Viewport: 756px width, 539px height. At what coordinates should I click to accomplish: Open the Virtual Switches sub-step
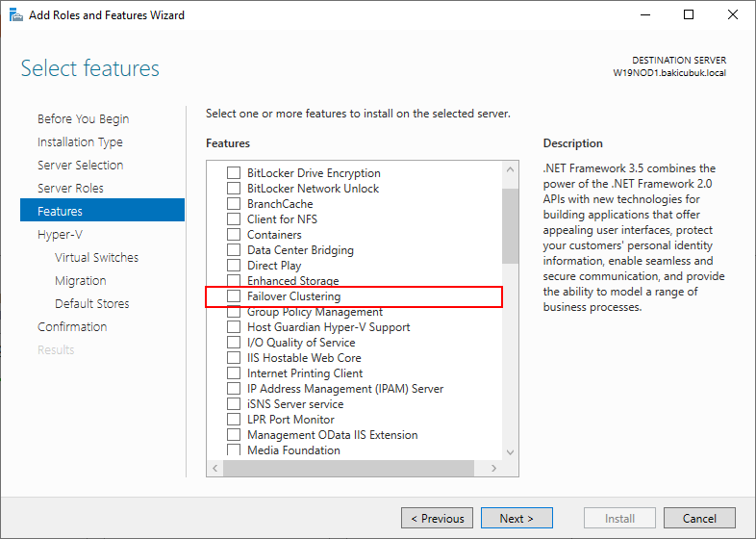(96, 257)
